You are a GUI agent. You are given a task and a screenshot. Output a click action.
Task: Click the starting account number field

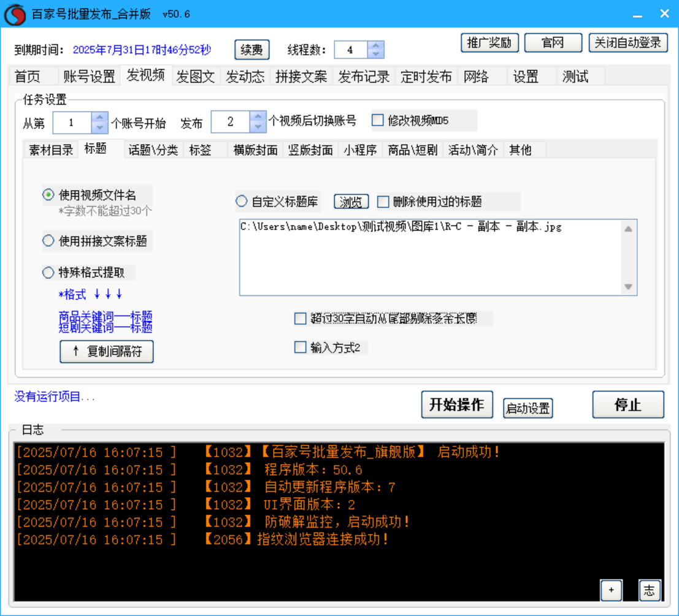pyautogui.click(x=72, y=123)
